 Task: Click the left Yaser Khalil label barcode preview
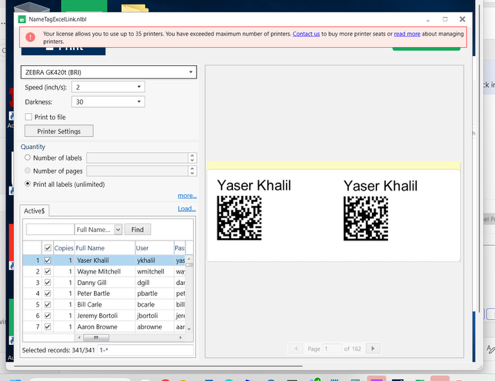click(x=239, y=218)
